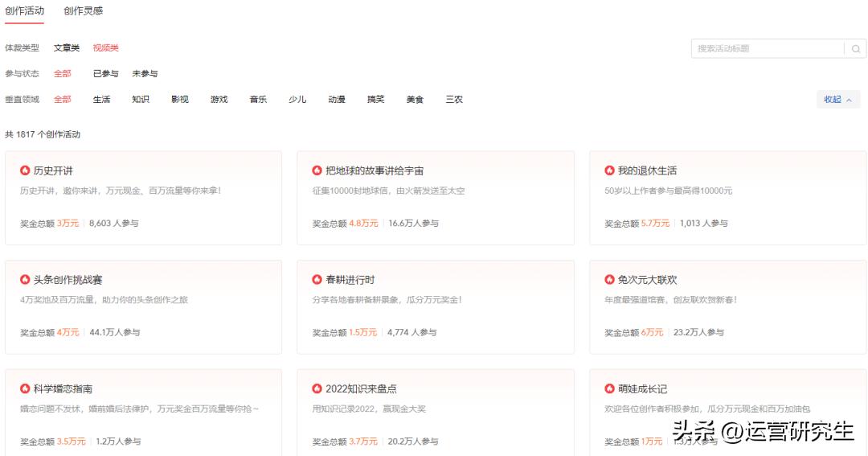
Task: Click flame icon beside 2022知识来盘点
Action: point(317,389)
